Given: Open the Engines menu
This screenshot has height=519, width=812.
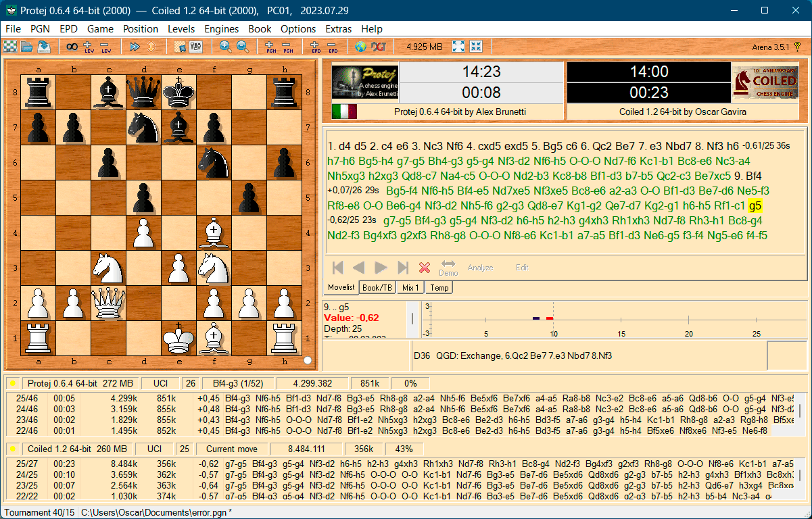Looking at the screenshot, I should click(221, 29).
